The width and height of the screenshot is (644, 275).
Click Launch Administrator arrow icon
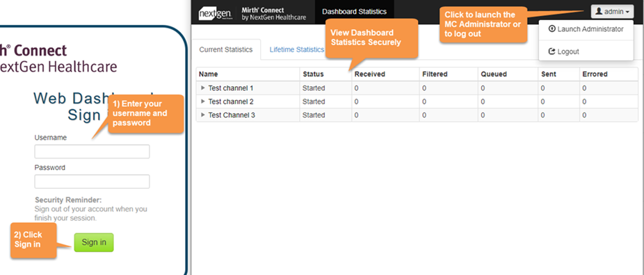pos(552,29)
